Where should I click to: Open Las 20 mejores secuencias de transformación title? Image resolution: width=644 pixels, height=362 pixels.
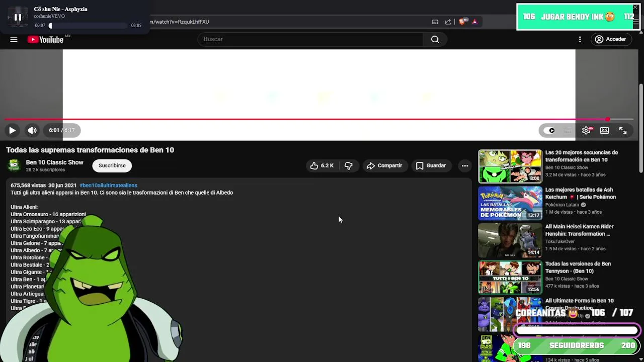coord(582,156)
